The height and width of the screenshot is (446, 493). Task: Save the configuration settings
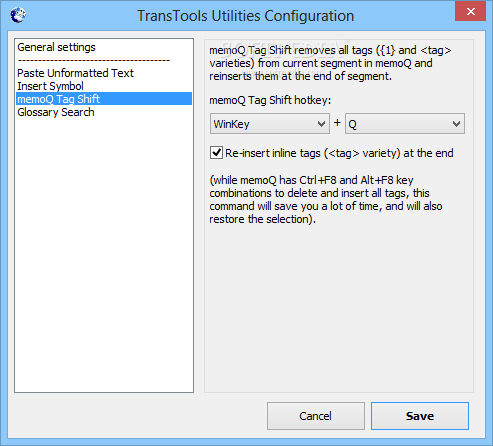420,416
